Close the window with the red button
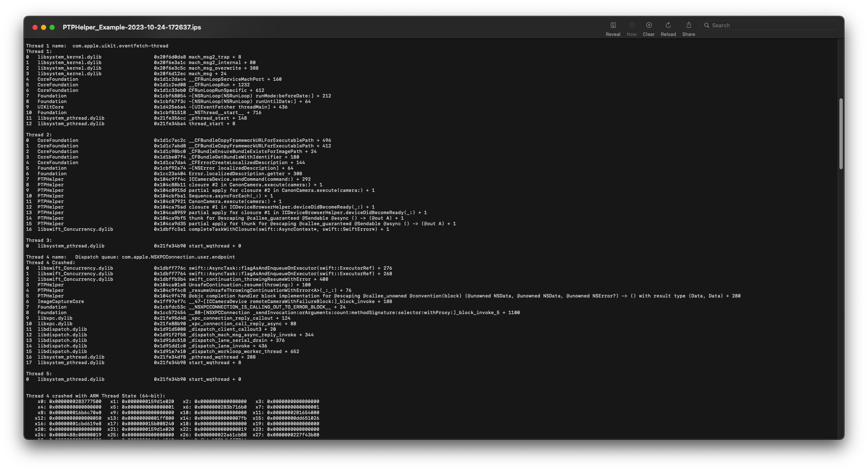Viewport: 868px width, 471px height. [x=35, y=27]
